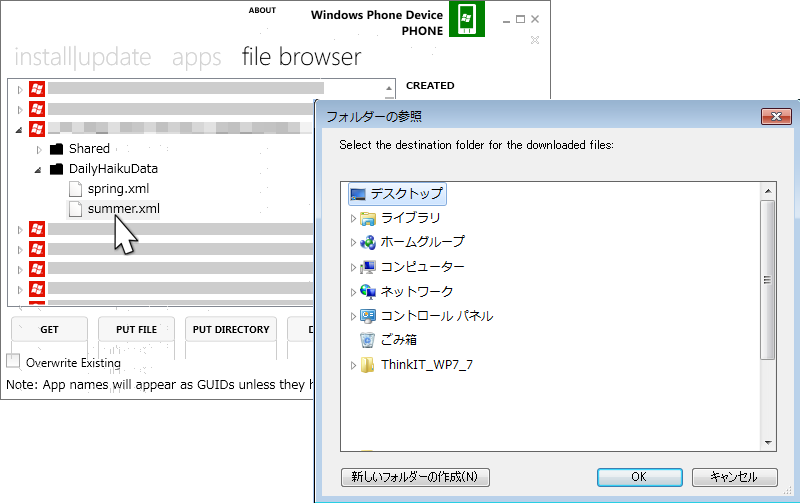This screenshot has width=800, height=503.
Task: Open the file browser tab
Action: pos(301,57)
